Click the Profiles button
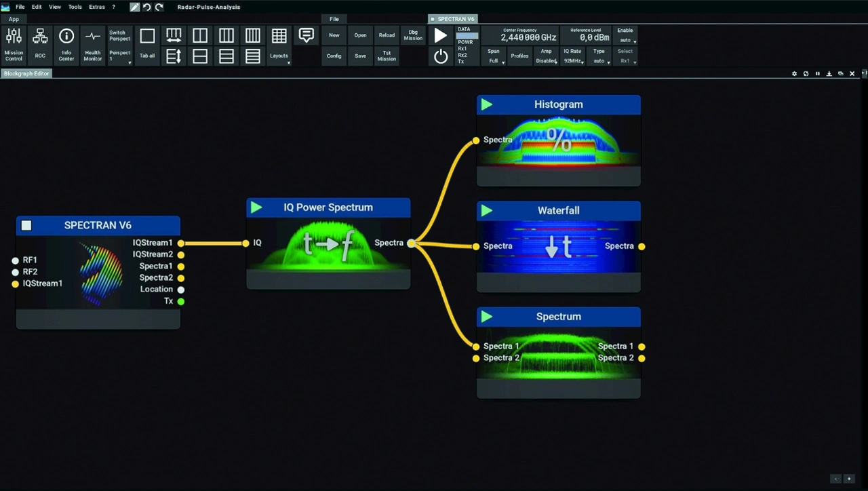The image size is (868, 491). 519,56
